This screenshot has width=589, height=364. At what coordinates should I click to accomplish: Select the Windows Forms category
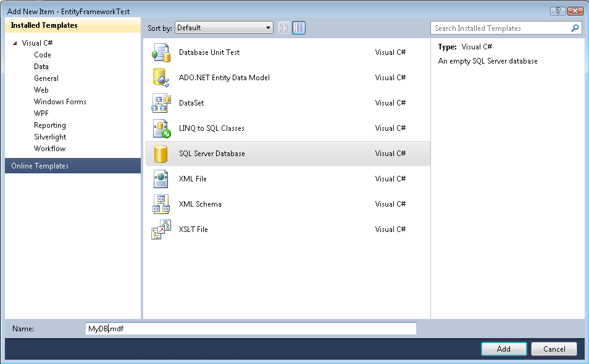(60, 102)
